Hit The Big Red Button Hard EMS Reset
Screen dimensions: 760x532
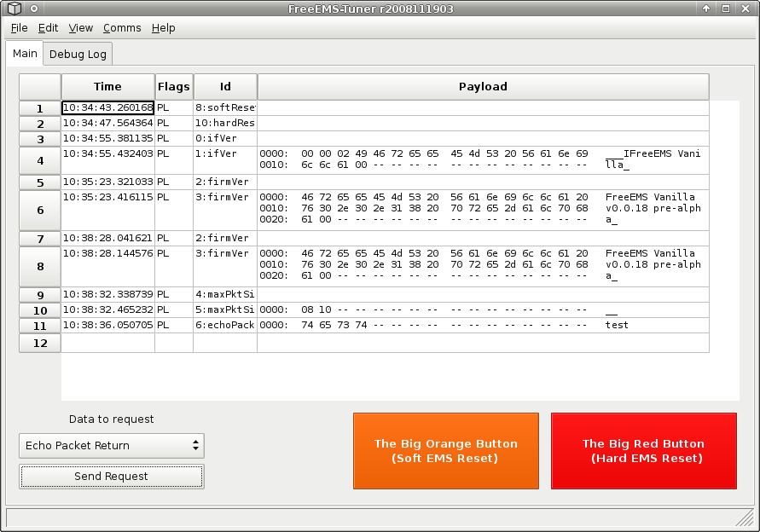[x=644, y=451]
